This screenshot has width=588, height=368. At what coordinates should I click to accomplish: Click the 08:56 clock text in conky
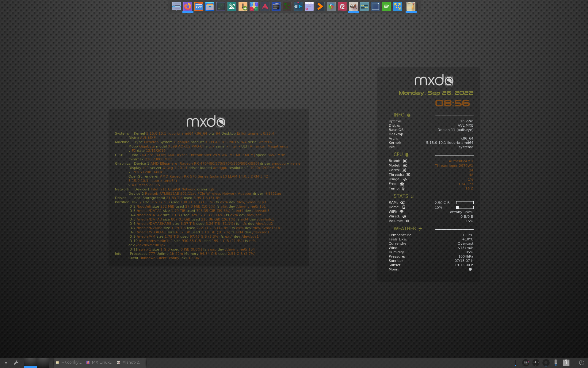tap(452, 103)
